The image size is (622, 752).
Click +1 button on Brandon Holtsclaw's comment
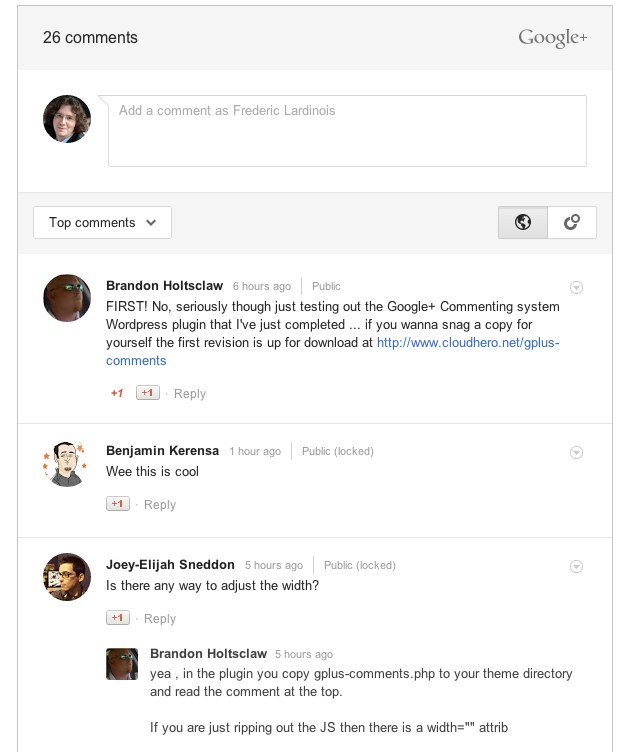[x=148, y=393]
